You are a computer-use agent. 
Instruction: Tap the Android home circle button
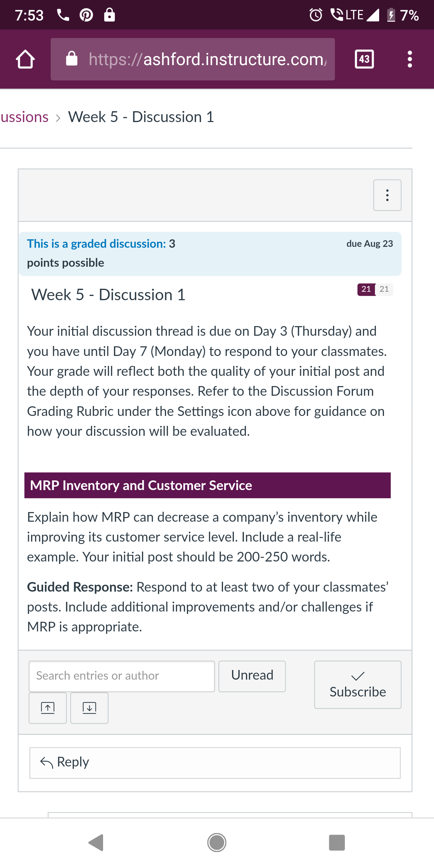[x=217, y=842]
